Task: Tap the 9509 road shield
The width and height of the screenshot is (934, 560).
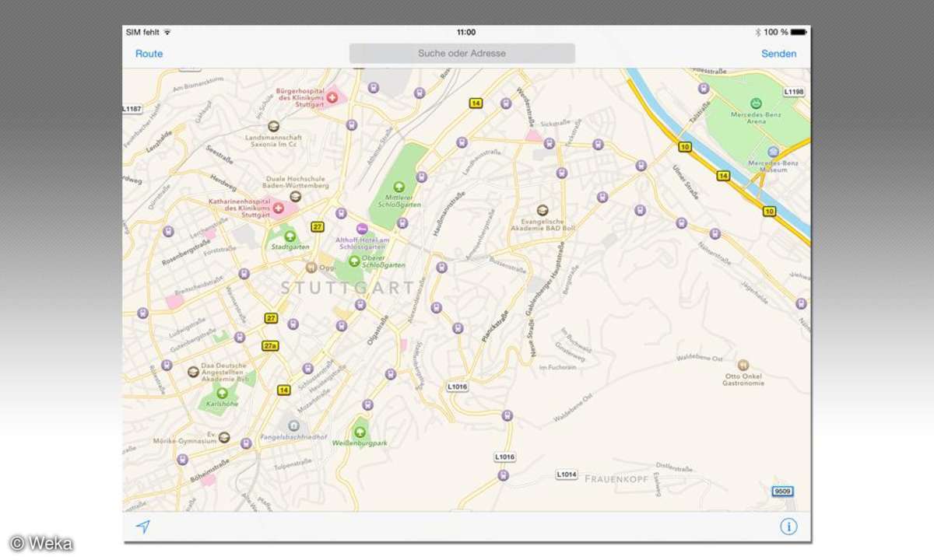Action: (782, 491)
